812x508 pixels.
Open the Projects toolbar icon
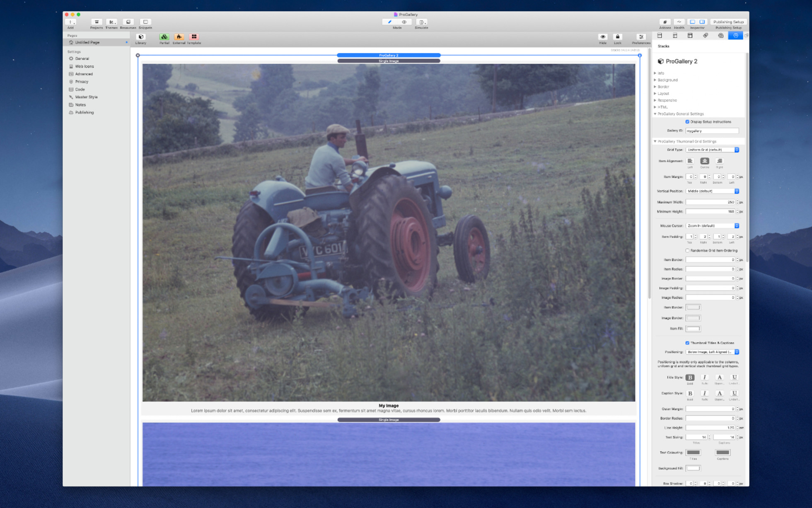(97, 22)
